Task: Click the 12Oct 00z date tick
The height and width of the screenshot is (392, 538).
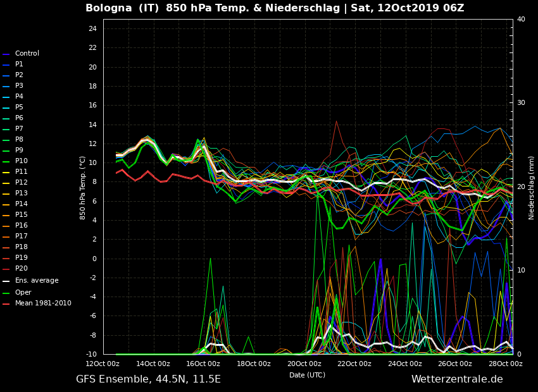Action: tap(103, 364)
